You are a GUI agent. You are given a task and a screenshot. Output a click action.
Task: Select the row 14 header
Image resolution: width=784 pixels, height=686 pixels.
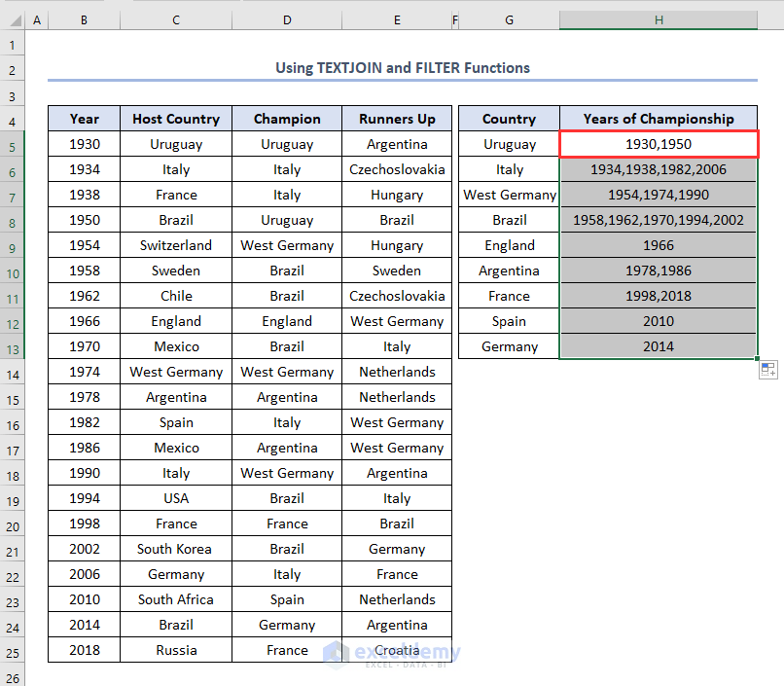(13, 373)
